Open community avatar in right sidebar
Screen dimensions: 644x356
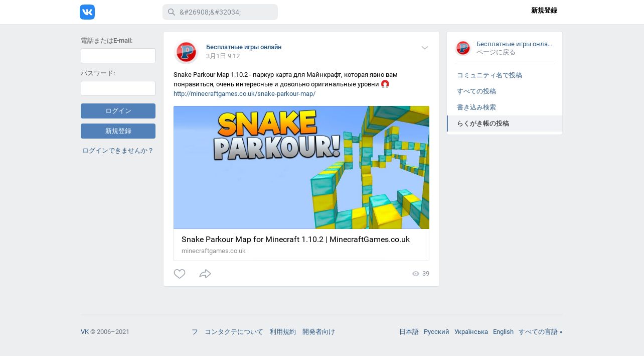coord(463,48)
